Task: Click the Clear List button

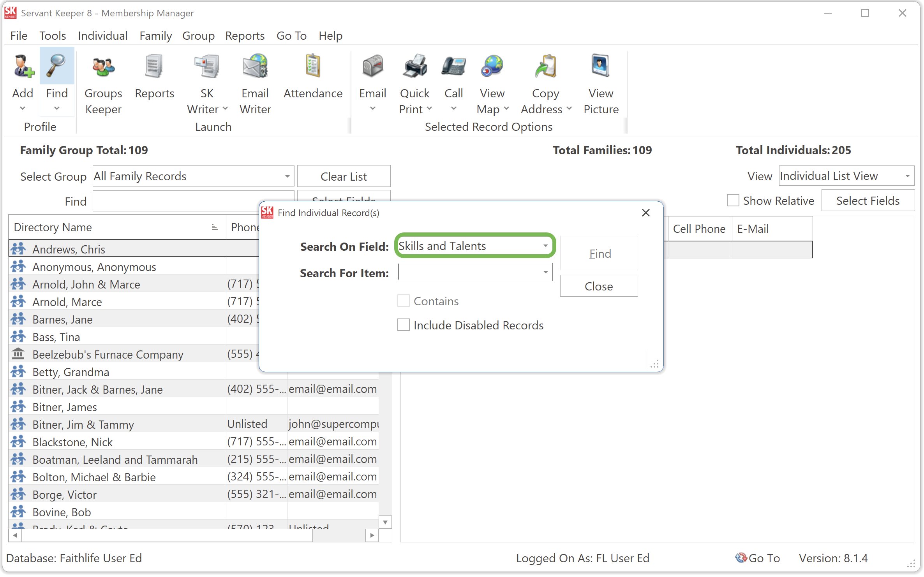Action: [344, 176]
